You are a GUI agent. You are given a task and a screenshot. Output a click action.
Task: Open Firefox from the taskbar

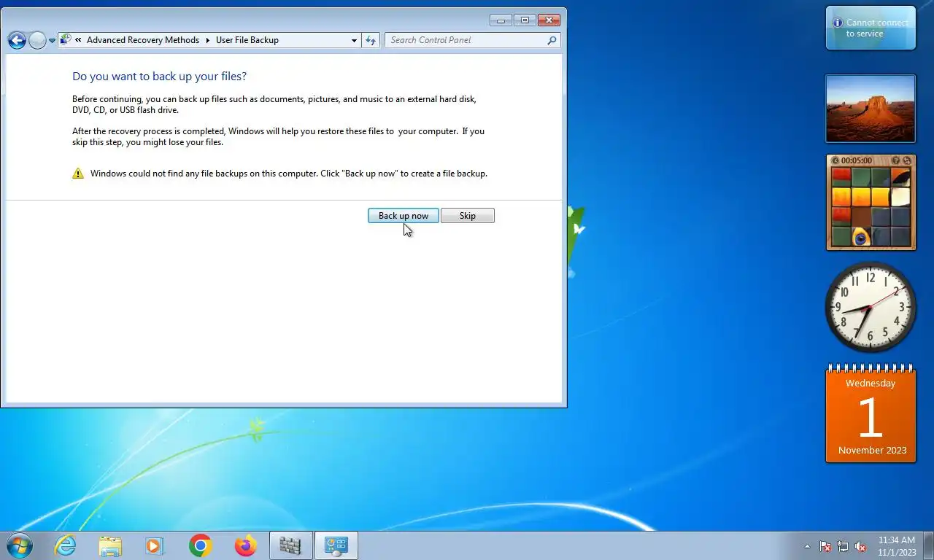pos(245,545)
